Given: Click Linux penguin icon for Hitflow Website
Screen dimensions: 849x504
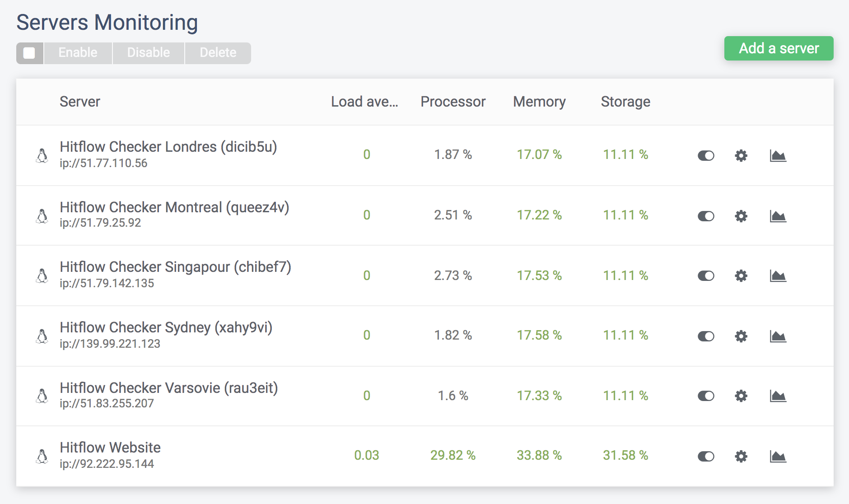Looking at the screenshot, I should (42, 457).
